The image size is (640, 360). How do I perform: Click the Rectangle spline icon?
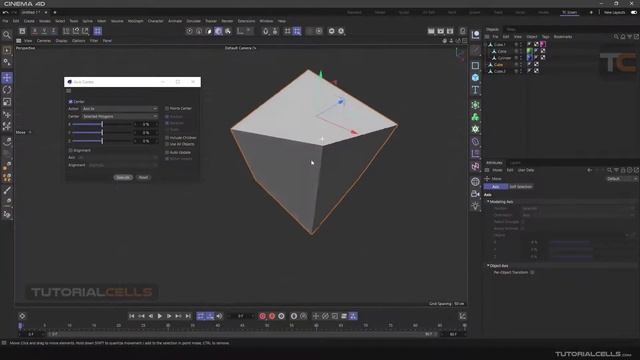[x=475, y=65]
